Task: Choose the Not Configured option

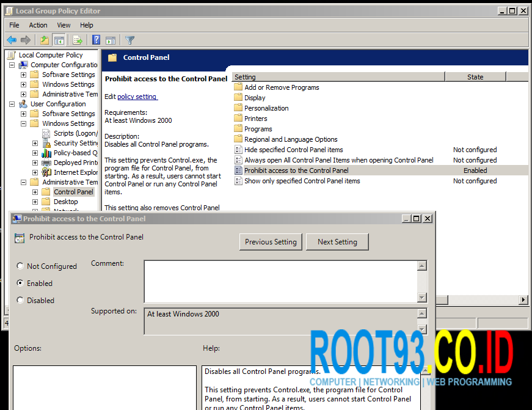Action: [20, 266]
